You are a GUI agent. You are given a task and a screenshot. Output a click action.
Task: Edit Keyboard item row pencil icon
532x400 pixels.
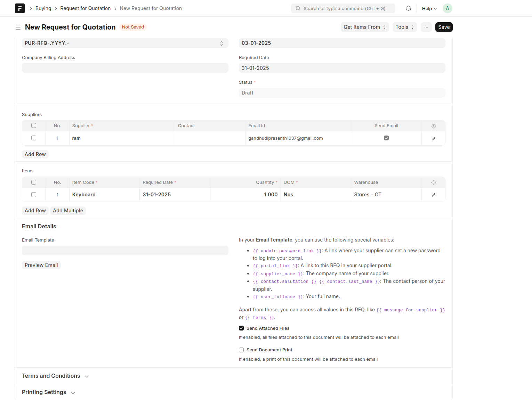click(x=434, y=195)
